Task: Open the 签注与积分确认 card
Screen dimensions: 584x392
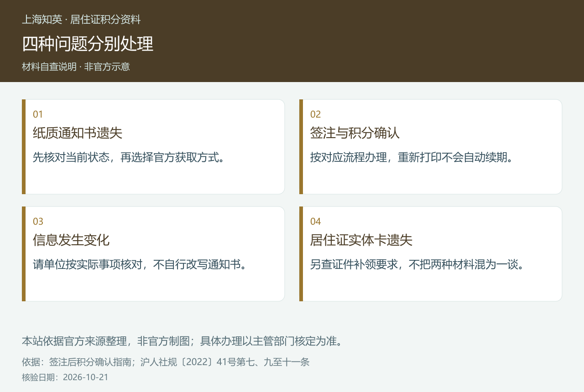Action: point(431,147)
